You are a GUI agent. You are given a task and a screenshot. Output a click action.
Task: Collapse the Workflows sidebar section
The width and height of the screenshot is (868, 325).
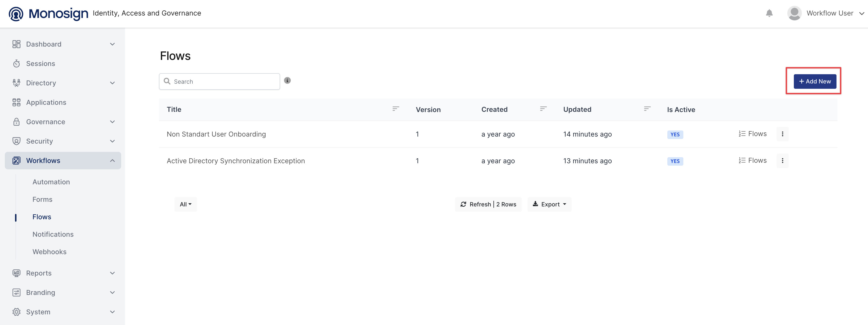pos(112,161)
